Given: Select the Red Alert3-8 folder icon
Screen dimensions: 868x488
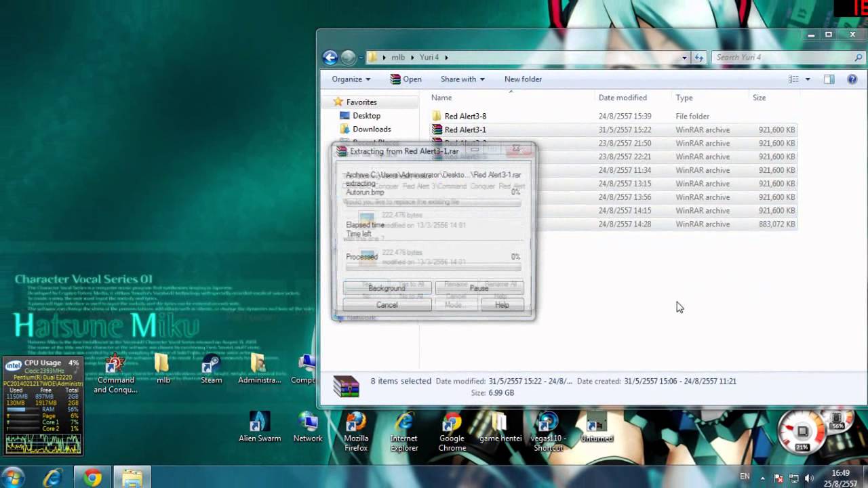Looking at the screenshot, I should point(437,116).
